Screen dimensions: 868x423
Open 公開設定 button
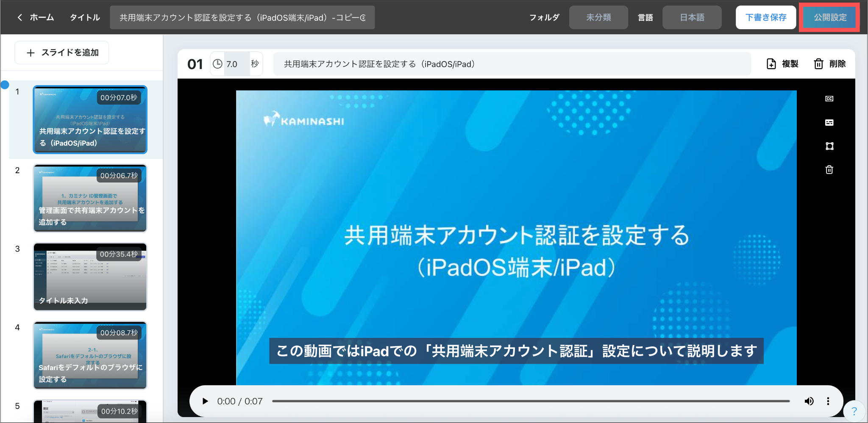click(x=829, y=17)
